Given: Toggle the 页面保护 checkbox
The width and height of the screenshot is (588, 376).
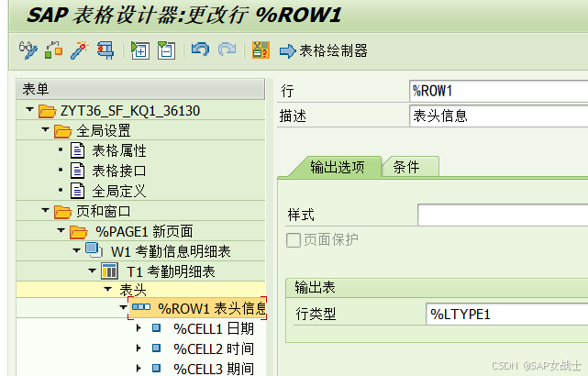Looking at the screenshot, I should (294, 240).
